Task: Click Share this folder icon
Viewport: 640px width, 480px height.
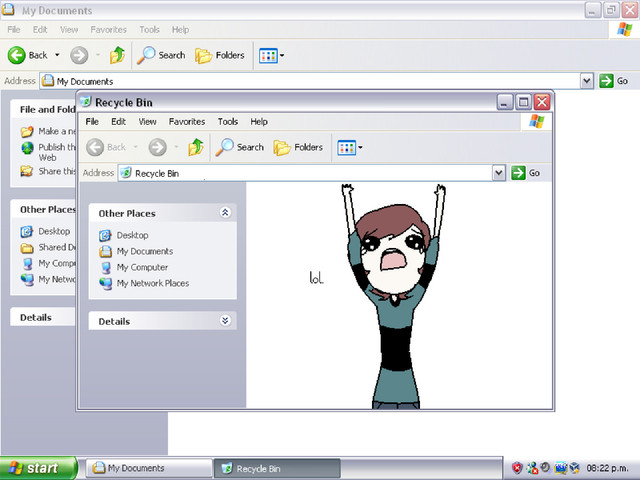Action: [x=27, y=171]
